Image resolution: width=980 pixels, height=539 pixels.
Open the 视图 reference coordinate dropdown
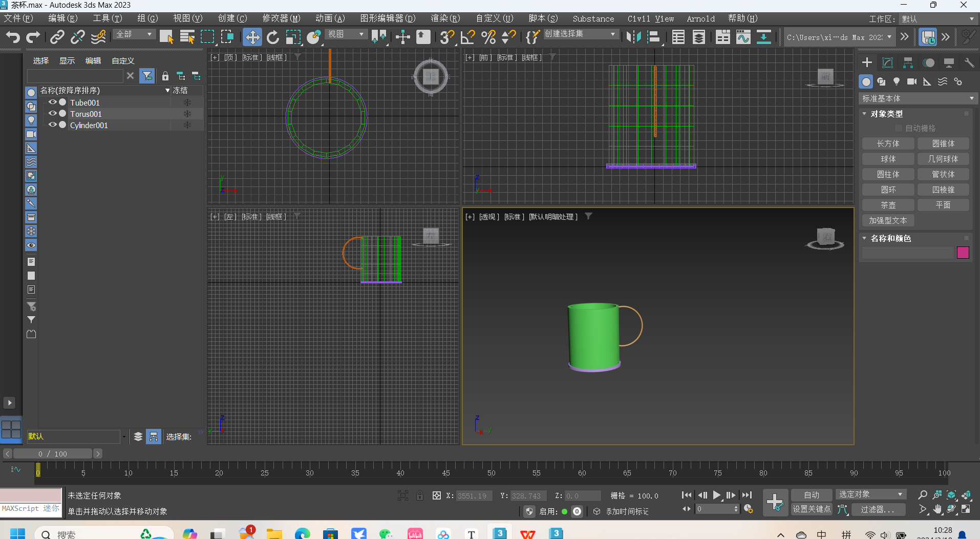point(347,34)
